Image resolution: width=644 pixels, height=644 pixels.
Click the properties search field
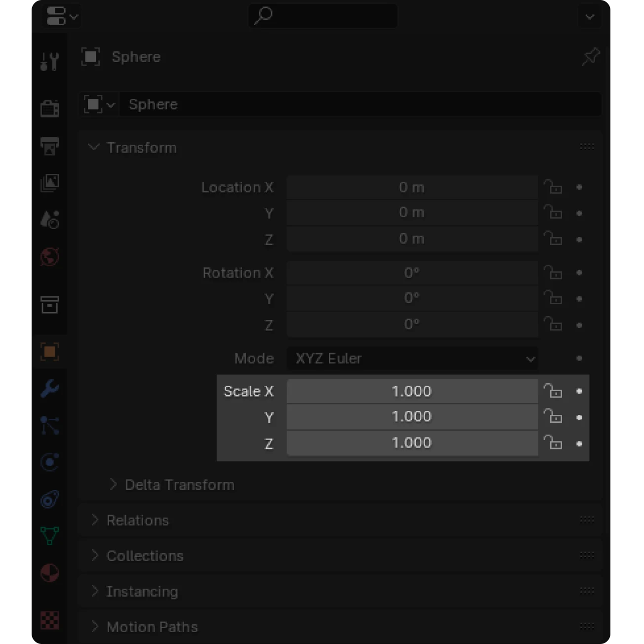[323, 16]
